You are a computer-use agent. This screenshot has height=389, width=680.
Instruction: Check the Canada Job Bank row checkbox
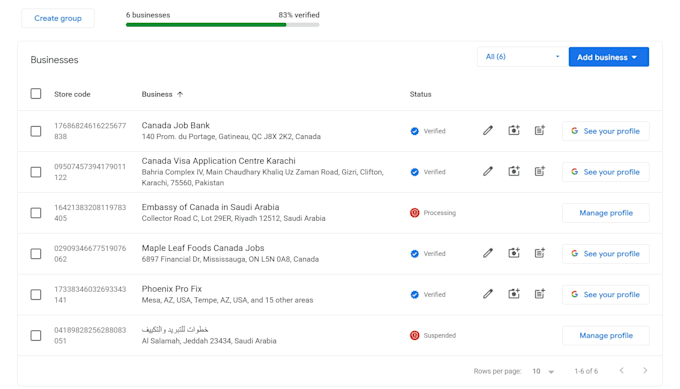click(36, 131)
